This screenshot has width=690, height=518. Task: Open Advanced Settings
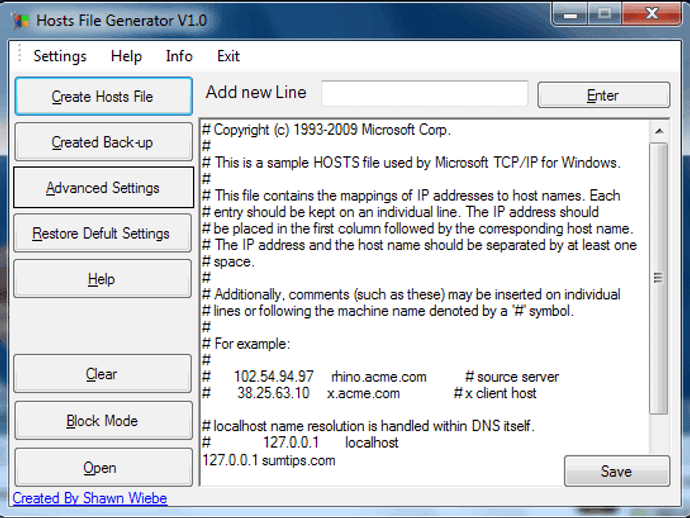point(103,187)
